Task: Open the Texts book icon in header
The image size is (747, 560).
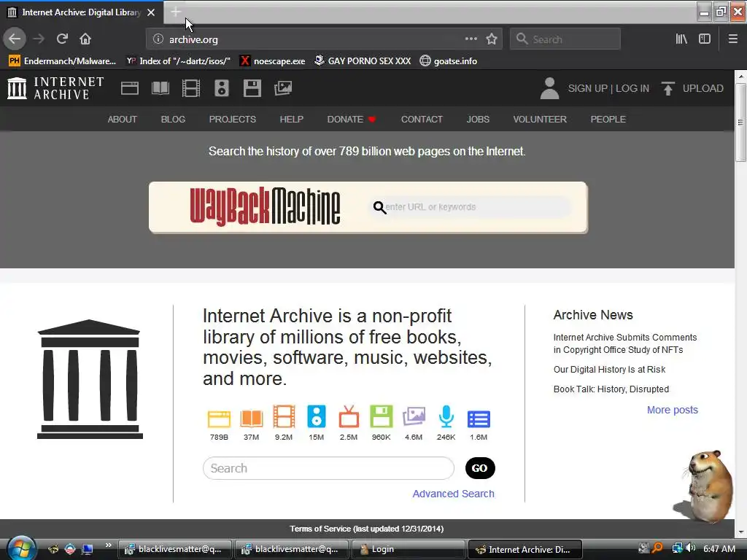Action: (160, 88)
